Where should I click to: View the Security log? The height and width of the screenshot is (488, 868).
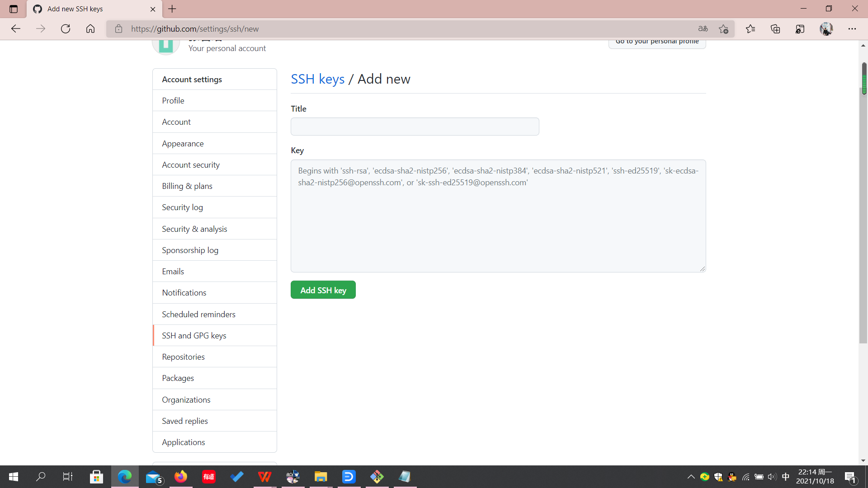[x=215, y=207]
